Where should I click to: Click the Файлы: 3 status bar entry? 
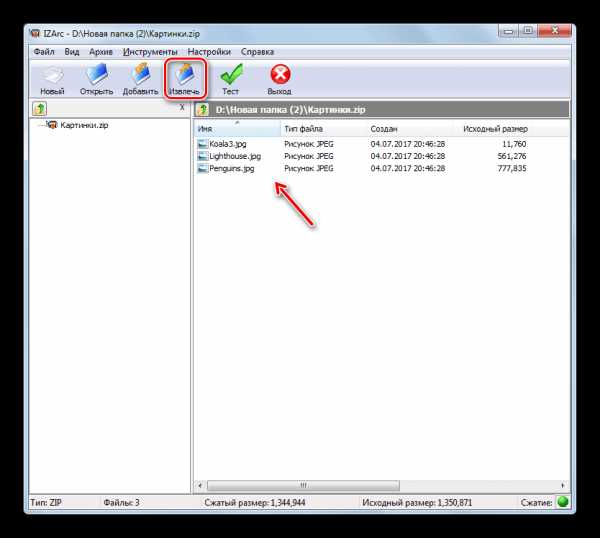121,502
